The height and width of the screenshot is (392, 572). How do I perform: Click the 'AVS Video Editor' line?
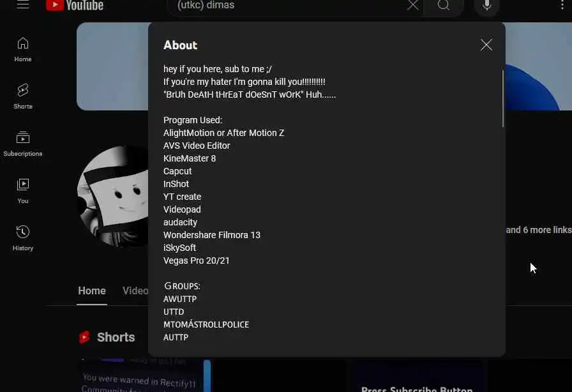coord(197,146)
